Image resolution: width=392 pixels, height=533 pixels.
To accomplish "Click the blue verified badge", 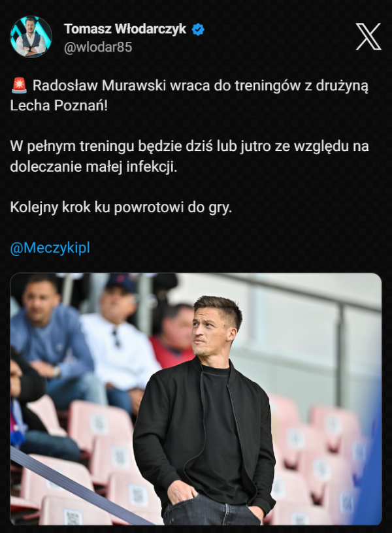I will [x=198, y=29].
